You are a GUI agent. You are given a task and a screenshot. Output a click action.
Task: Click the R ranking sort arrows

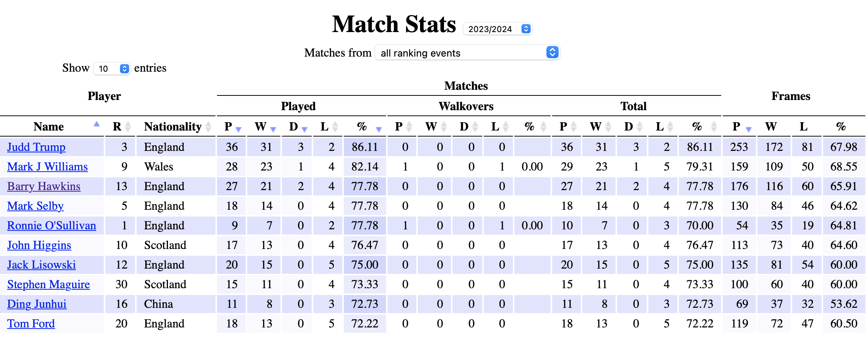[128, 127]
